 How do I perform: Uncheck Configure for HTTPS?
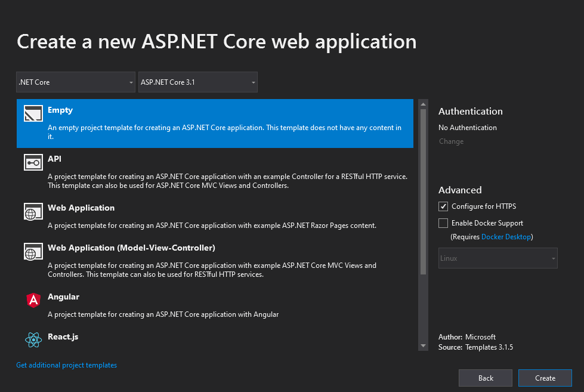click(x=443, y=206)
